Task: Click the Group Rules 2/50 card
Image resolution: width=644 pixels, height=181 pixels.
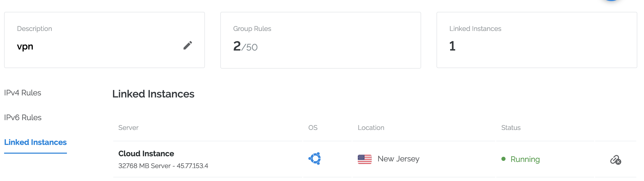Action: click(321, 40)
